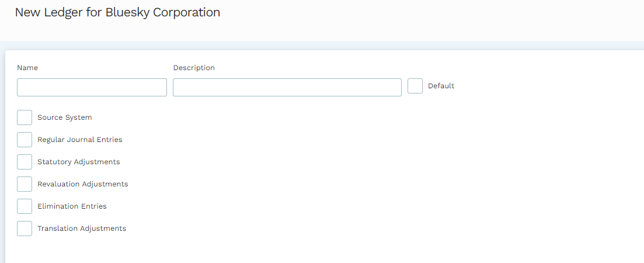Select the Revaluation Adjustments checkbox

point(25,184)
